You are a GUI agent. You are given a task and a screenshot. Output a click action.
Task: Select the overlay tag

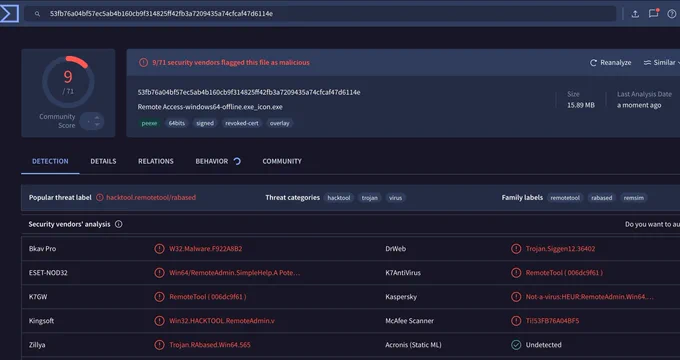pos(280,123)
